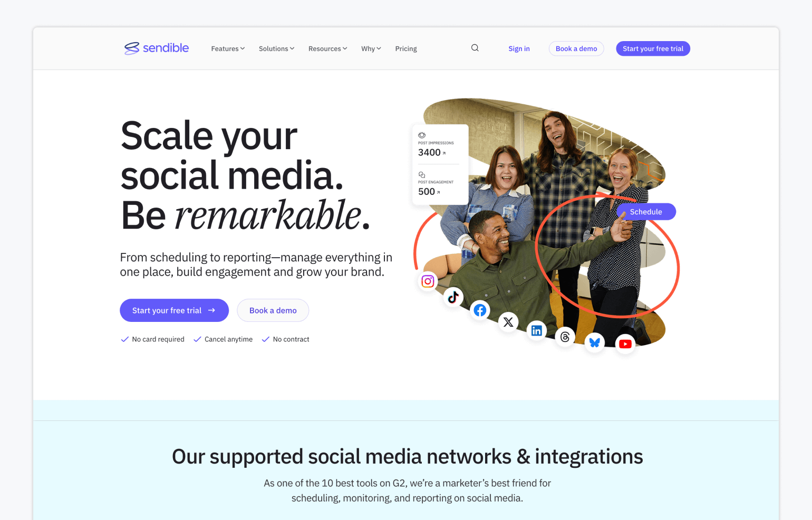
Task: Open the Why dropdown menu
Action: [x=371, y=48]
